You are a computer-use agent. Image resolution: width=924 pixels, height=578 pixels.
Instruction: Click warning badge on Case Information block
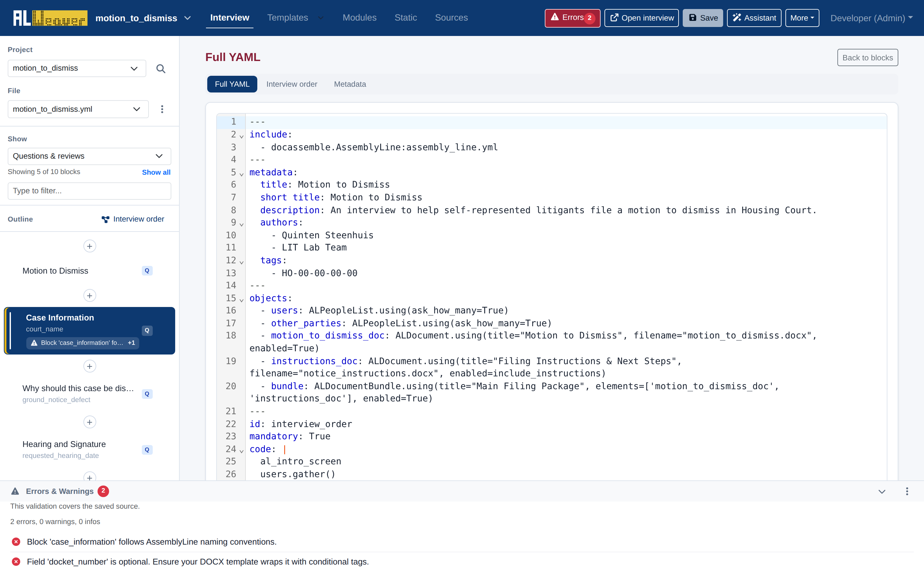82,343
